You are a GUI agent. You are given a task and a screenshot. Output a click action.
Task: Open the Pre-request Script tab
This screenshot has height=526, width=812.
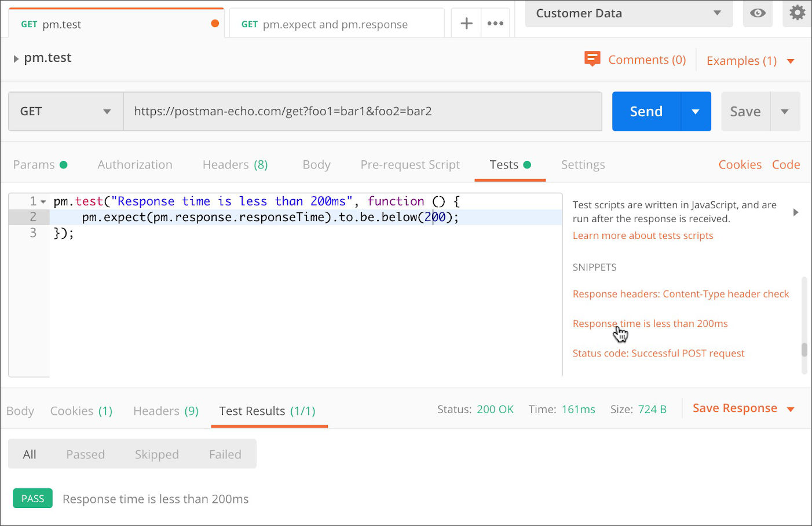pyautogui.click(x=410, y=165)
